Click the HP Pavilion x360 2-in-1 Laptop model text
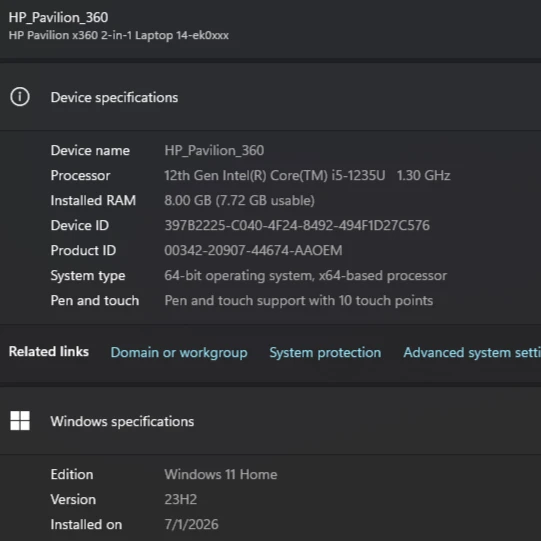The height and width of the screenshot is (541, 541). click(119, 35)
